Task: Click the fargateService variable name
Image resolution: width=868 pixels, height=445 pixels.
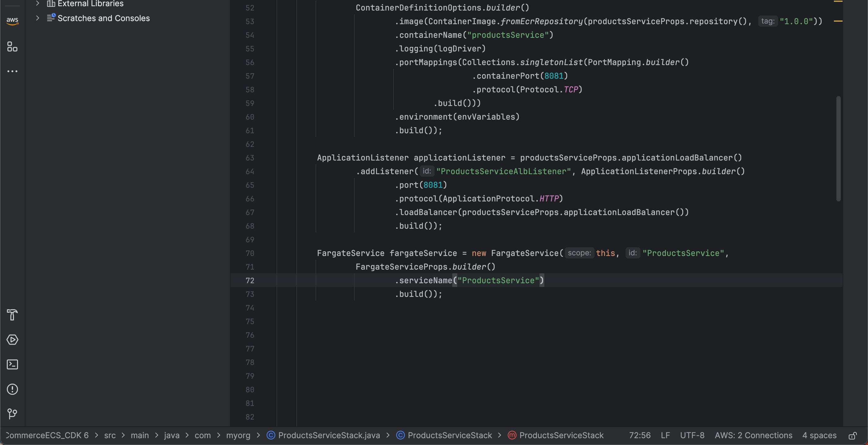Action: coord(423,253)
